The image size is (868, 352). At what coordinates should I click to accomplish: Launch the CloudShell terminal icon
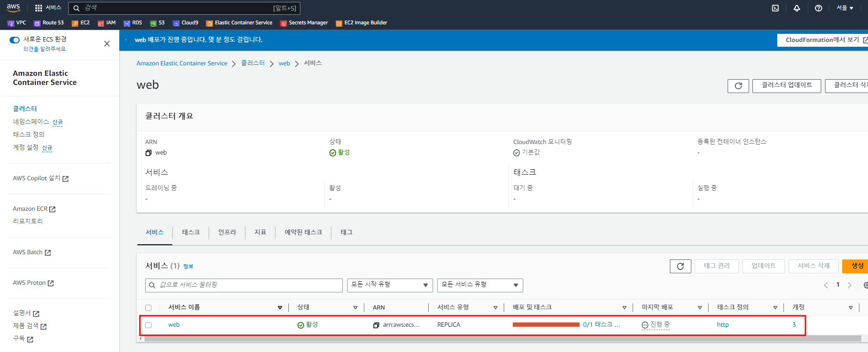775,8
